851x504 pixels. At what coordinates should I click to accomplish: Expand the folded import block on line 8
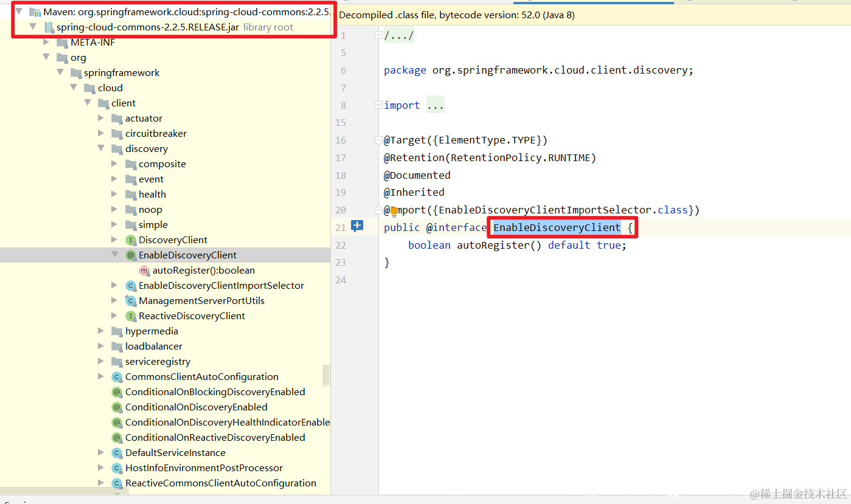coord(378,105)
